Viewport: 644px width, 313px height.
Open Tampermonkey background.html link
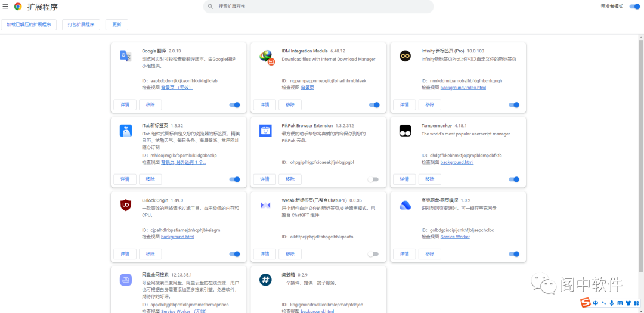click(x=457, y=162)
